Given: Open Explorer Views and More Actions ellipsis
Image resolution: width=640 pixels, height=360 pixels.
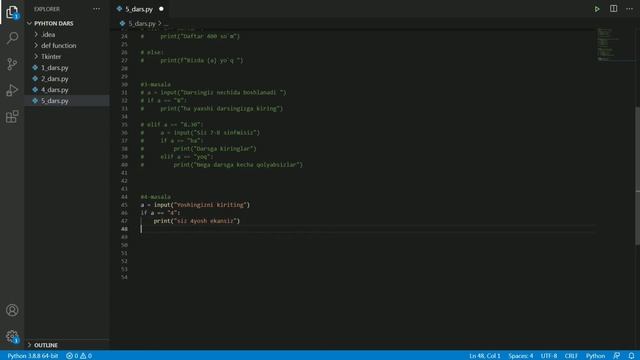Looking at the screenshot, I should 96,9.
